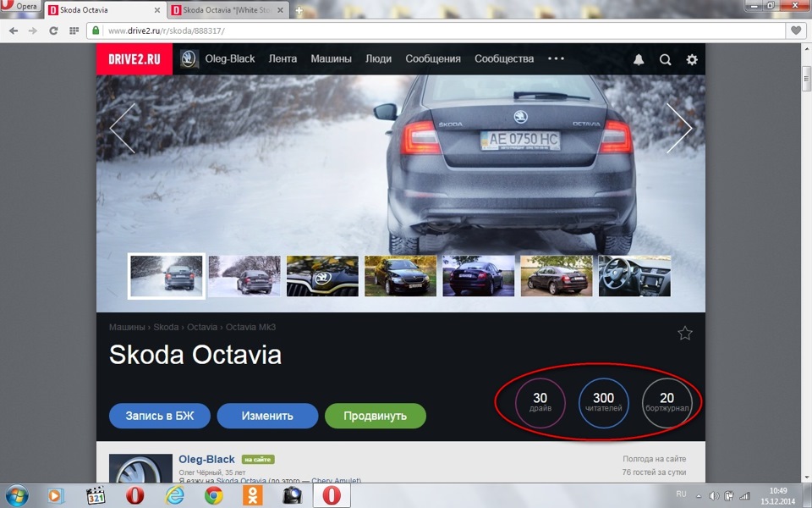Select Skoda badge grille close-up thumbnail

click(322, 276)
